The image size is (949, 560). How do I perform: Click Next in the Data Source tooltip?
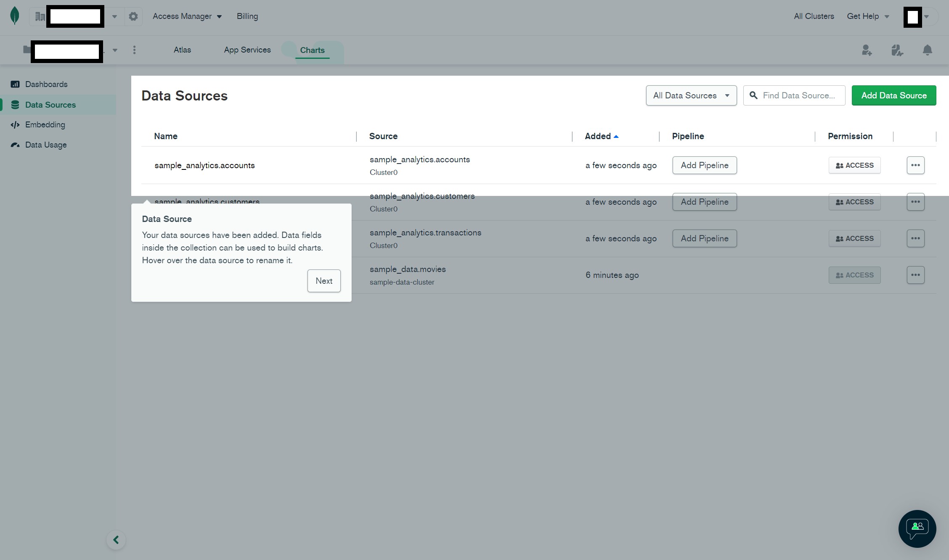point(324,281)
